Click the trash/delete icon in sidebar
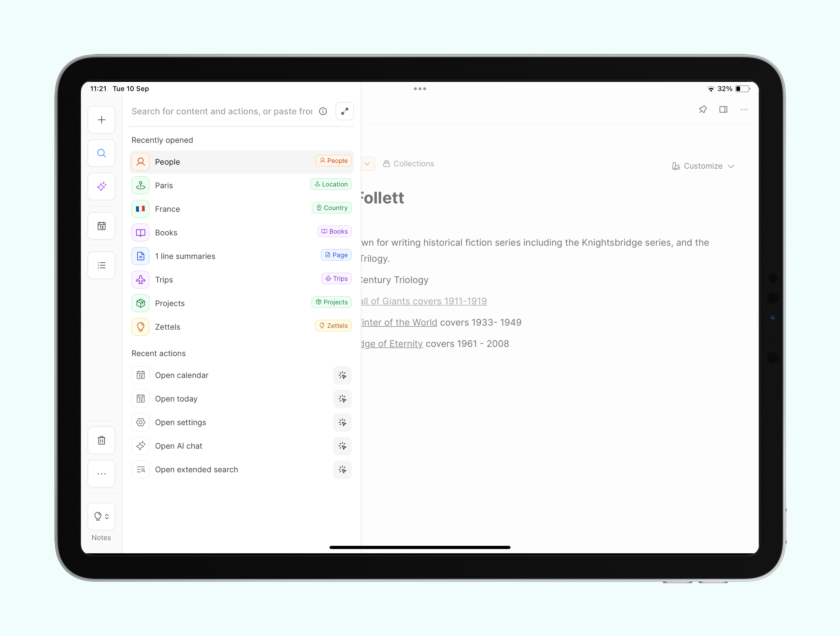 click(x=101, y=440)
